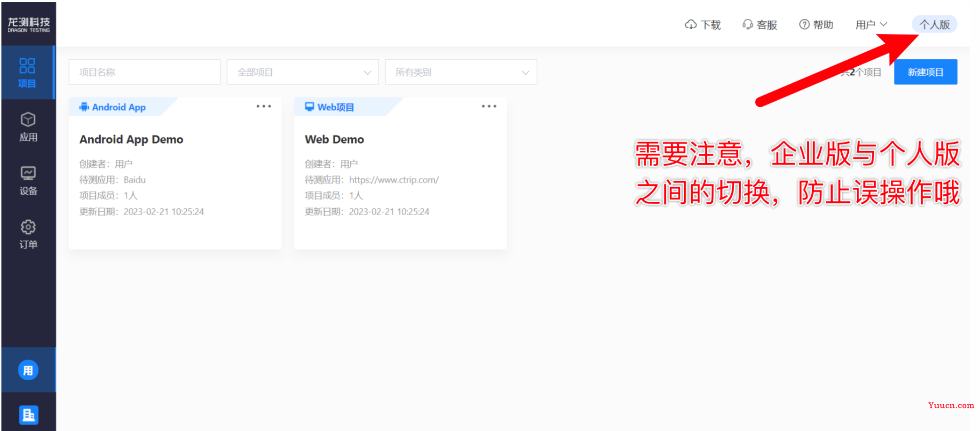Click the 客服 headset support icon
This screenshot has width=980, height=431.
747,24
